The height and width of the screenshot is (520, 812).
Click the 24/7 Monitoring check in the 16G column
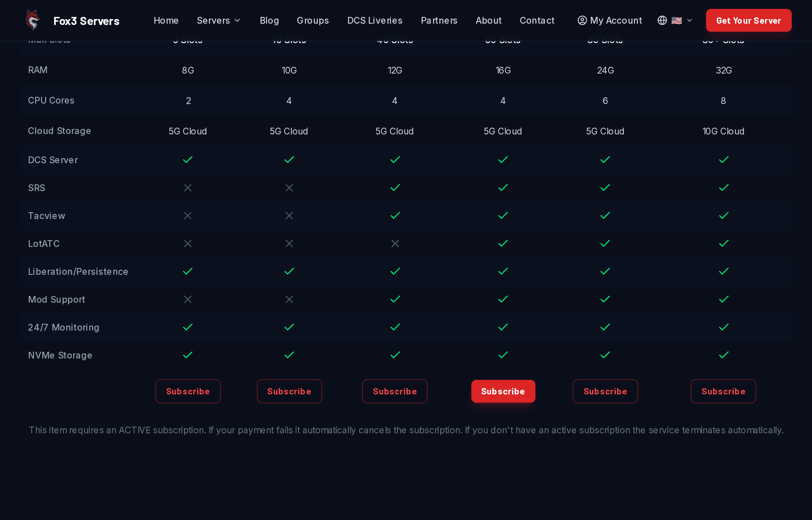(x=503, y=327)
